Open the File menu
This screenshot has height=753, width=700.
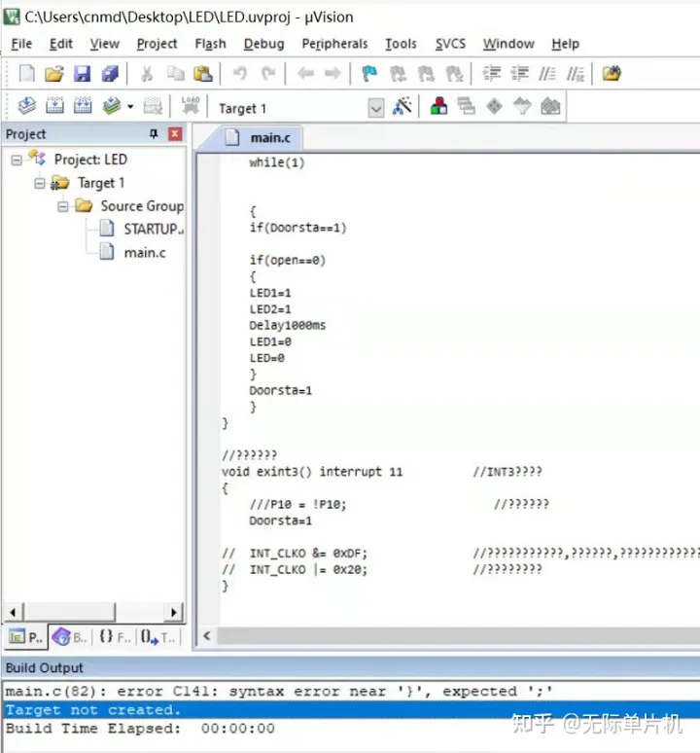21,44
